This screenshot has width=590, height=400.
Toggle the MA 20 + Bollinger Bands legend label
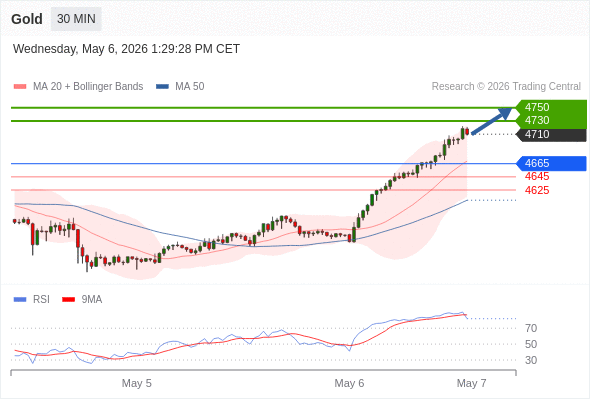(x=88, y=87)
